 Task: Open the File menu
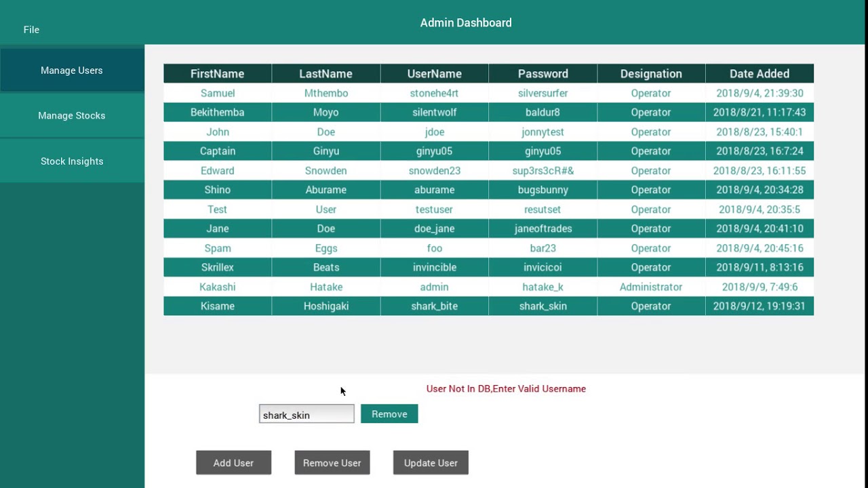pyautogui.click(x=31, y=30)
